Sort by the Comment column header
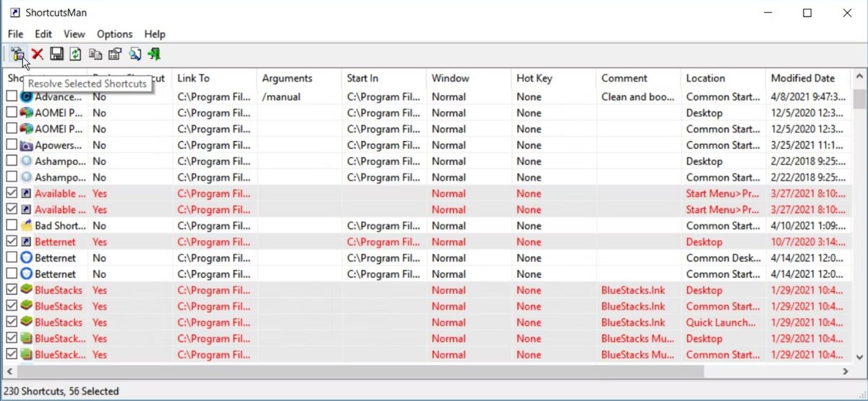The height and width of the screenshot is (401, 868). [x=638, y=78]
